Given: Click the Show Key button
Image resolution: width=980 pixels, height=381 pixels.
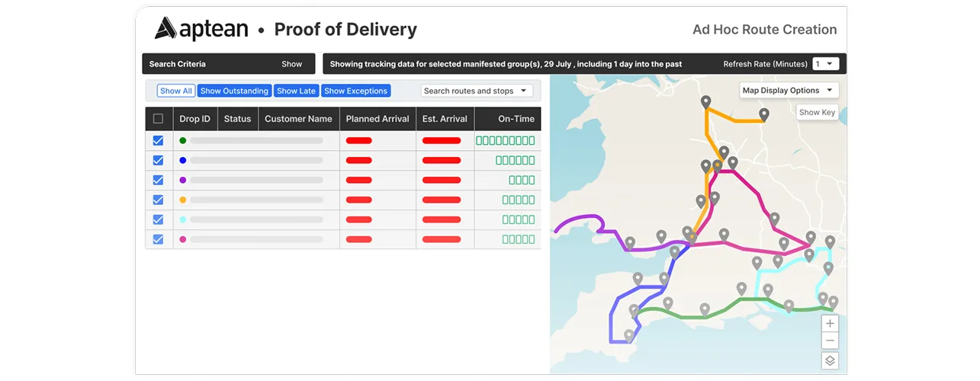Looking at the screenshot, I should tap(817, 112).
